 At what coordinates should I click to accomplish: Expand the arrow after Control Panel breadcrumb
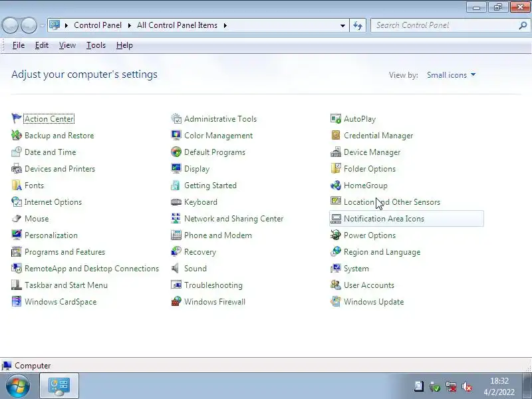click(x=129, y=25)
